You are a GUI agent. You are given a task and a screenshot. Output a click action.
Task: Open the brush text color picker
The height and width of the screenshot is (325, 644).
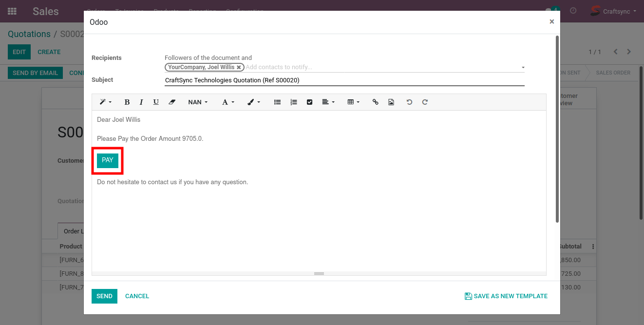(x=253, y=102)
